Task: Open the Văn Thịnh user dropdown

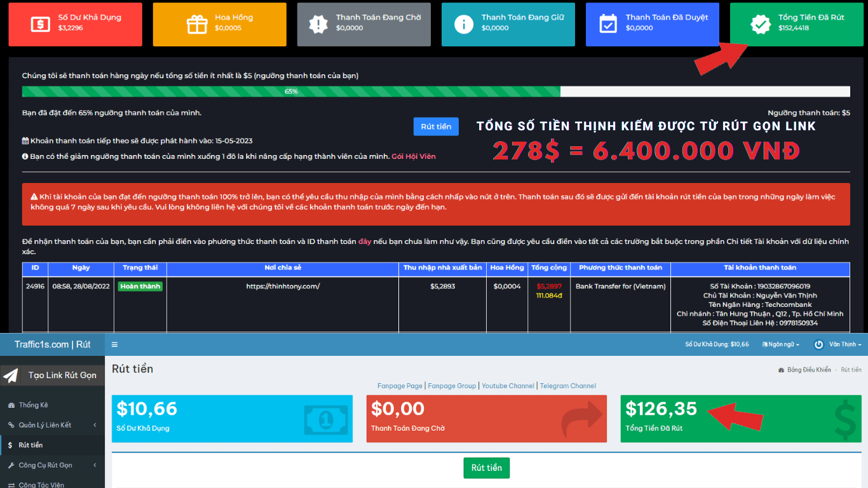Action: 845,344
